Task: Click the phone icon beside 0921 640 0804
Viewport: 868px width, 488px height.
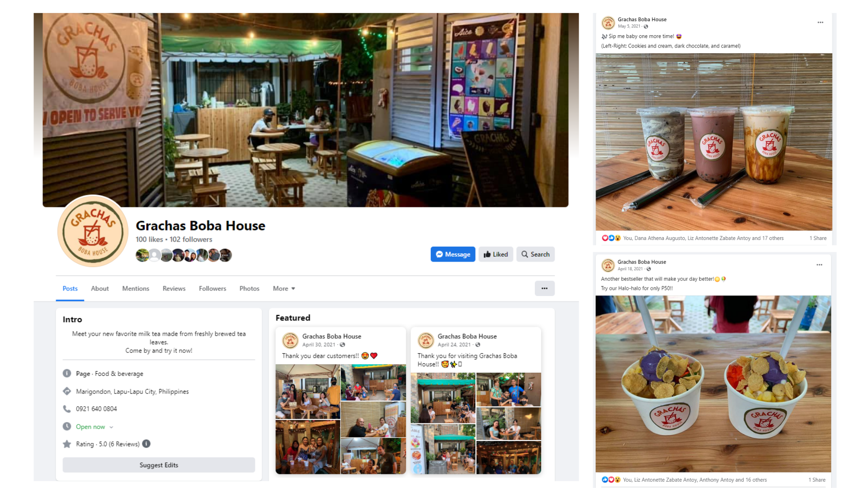Action: pyautogui.click(x=67, y=409)
